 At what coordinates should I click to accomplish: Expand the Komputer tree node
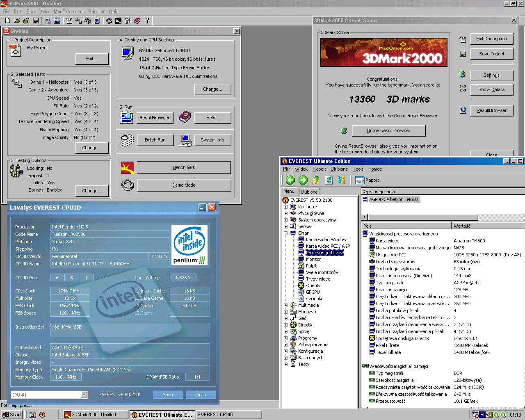coord(285,207)
